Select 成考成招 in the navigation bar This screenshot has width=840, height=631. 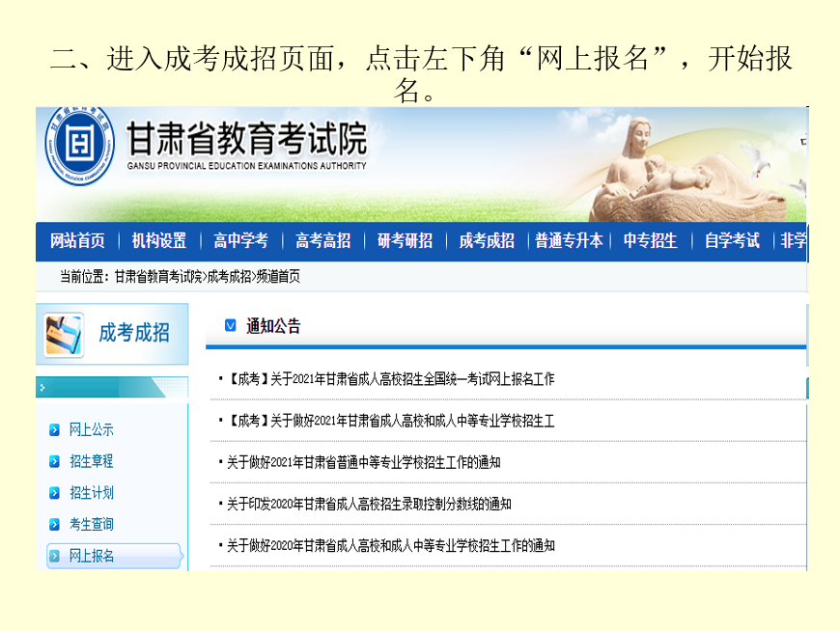(x=486, y=241)
